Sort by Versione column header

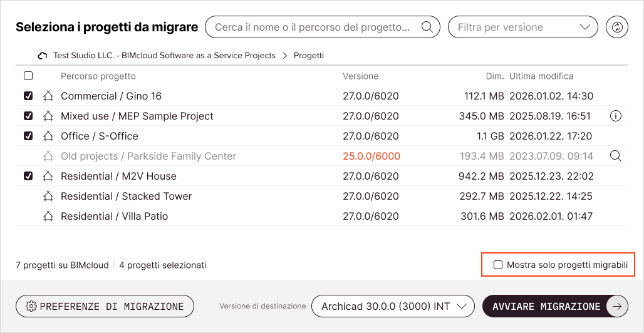pyautogui.click(x=361, y=76)
